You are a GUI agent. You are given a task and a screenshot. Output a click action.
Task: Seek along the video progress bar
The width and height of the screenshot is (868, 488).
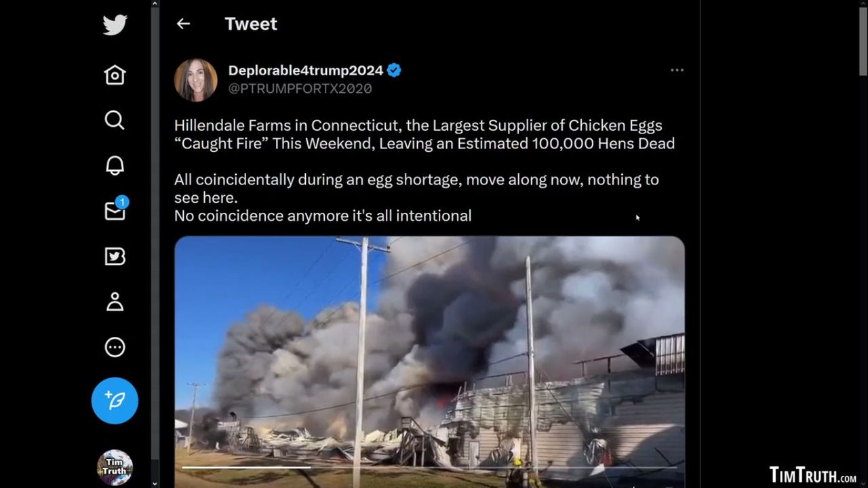tap(429, 467)
